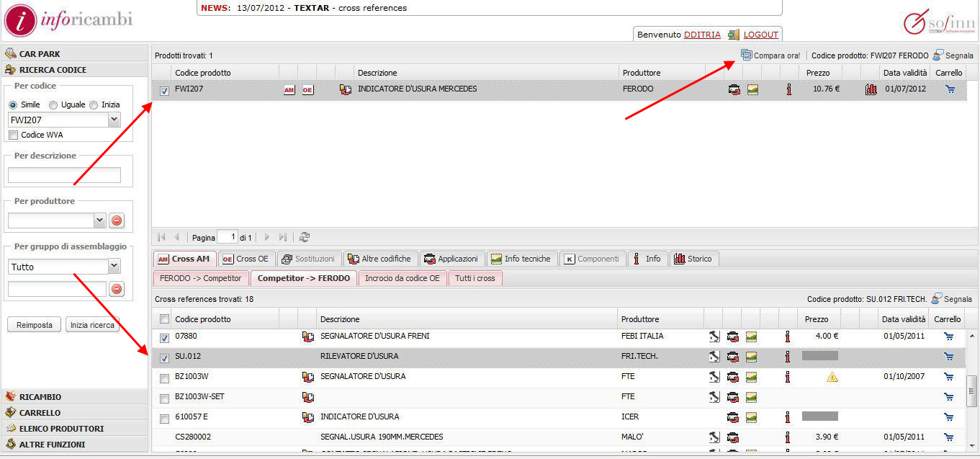This screenshot has width=980, height=459.
Task: Click the AM cross icon in the FWI207 row
Action: tap(289, 90)
